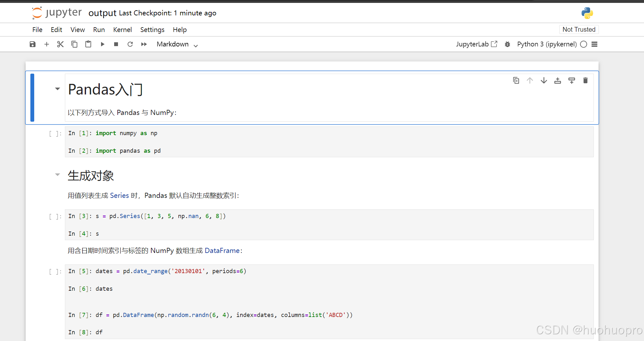Open the File menu
The height and width of the screenshot is (341, 644).
pyautogui.click(x=37, y=30)
